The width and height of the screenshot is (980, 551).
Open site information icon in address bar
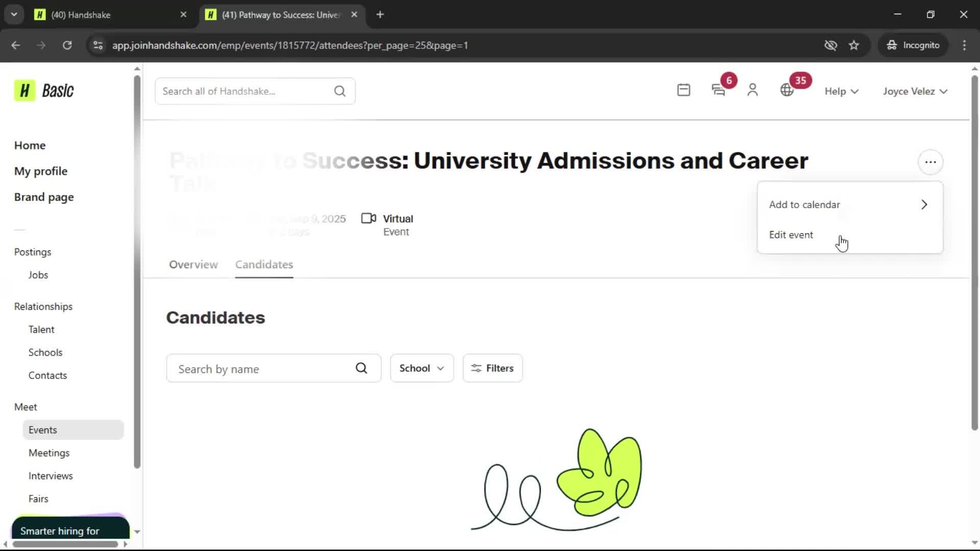coord(98,45)
